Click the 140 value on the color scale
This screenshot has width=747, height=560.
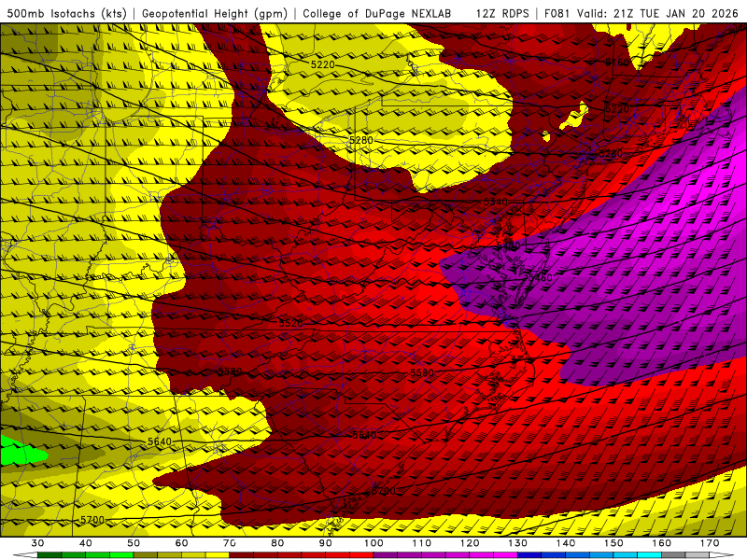click(x=566, y=543)
